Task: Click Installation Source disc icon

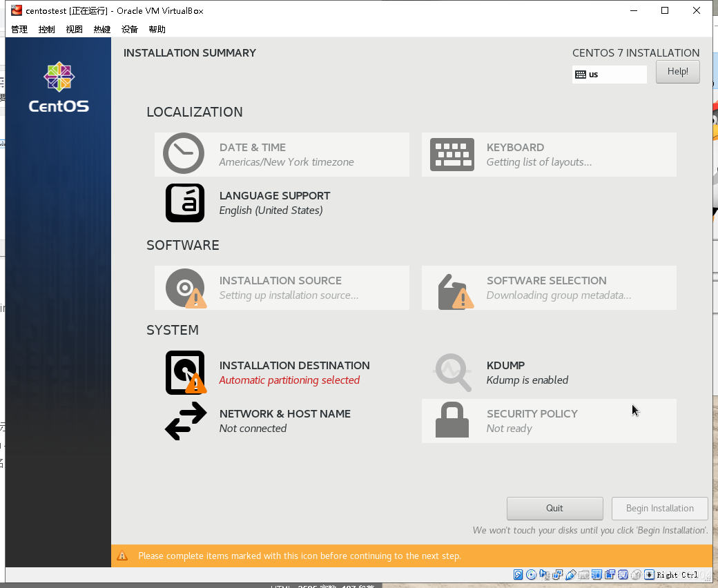Action: [x=186, y=288]
